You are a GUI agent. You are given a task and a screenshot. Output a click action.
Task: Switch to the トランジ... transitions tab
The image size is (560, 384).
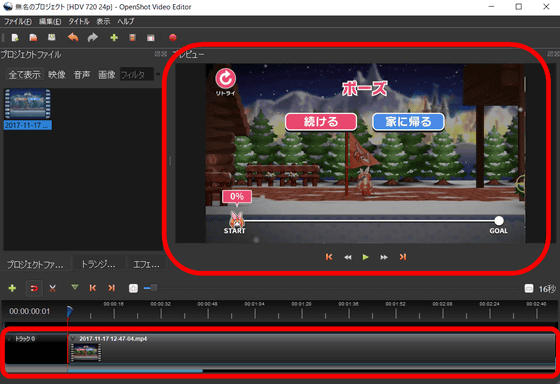98,264
